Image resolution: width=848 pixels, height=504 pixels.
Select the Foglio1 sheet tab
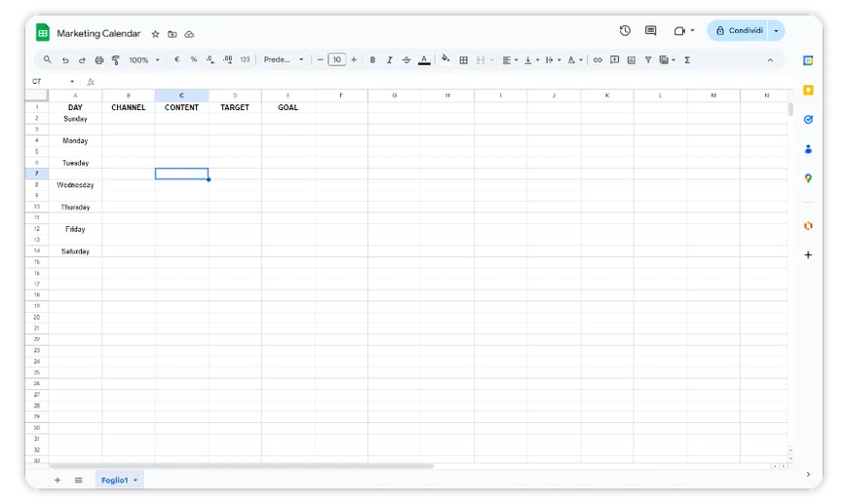tap(115, 481)
